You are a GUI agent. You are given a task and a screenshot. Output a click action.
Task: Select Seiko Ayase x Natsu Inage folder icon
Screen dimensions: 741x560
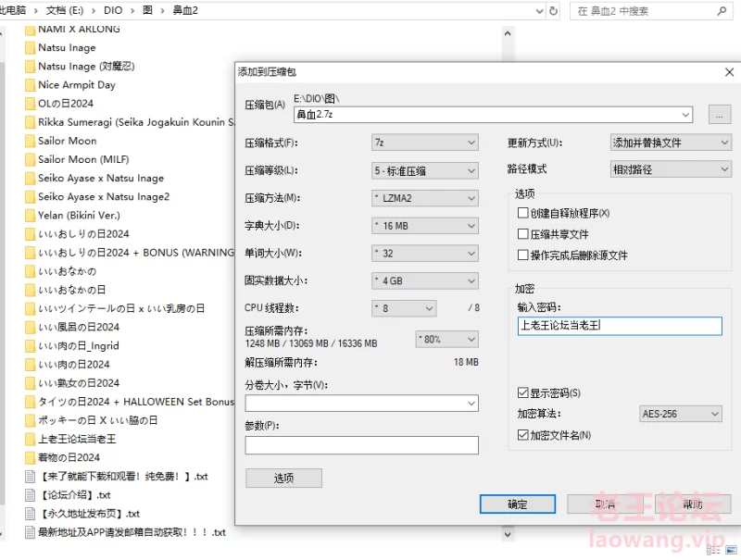[30, 178]
